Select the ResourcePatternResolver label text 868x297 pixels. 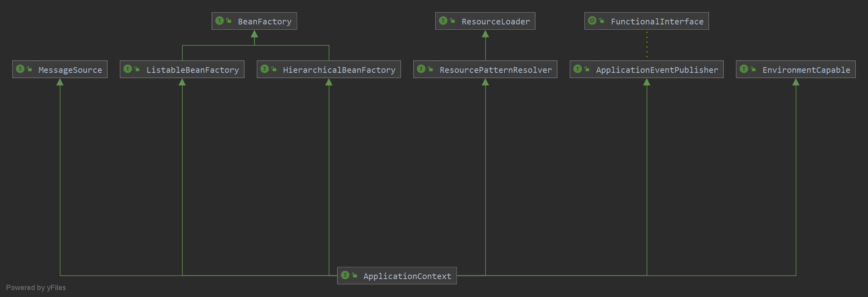click(x=496, y=70)
